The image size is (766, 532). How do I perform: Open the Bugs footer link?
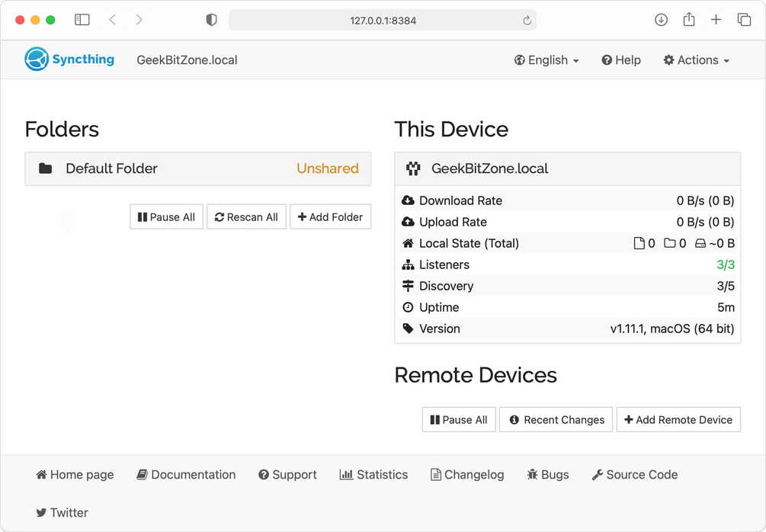pyautogui.click(x=547, y=474)
